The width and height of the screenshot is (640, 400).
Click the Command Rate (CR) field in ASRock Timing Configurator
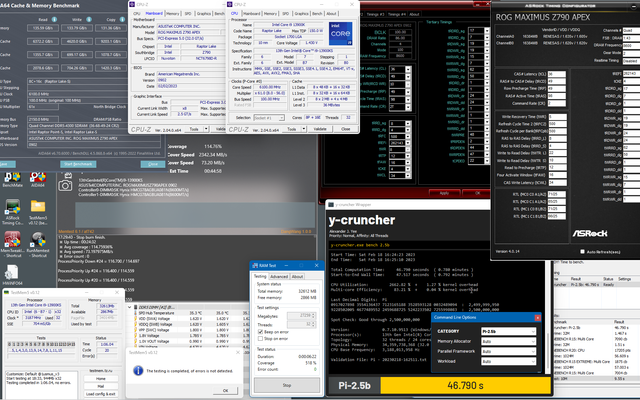tap(557, 103)
